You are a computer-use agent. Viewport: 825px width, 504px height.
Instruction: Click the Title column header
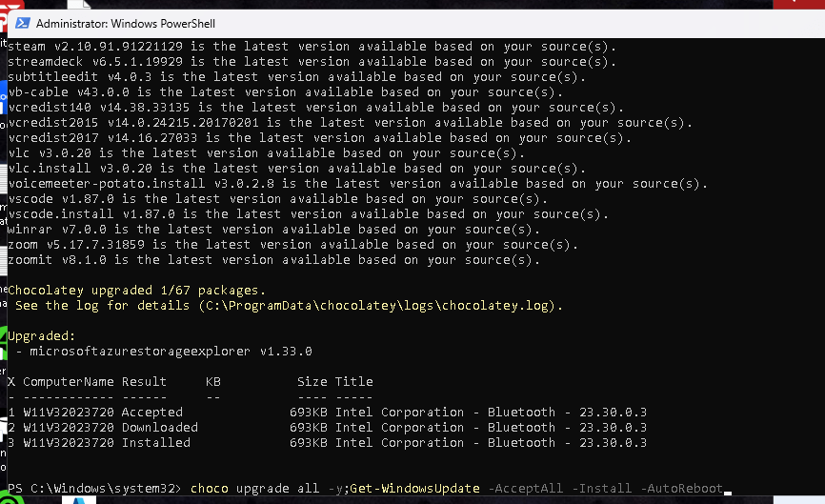353,382
